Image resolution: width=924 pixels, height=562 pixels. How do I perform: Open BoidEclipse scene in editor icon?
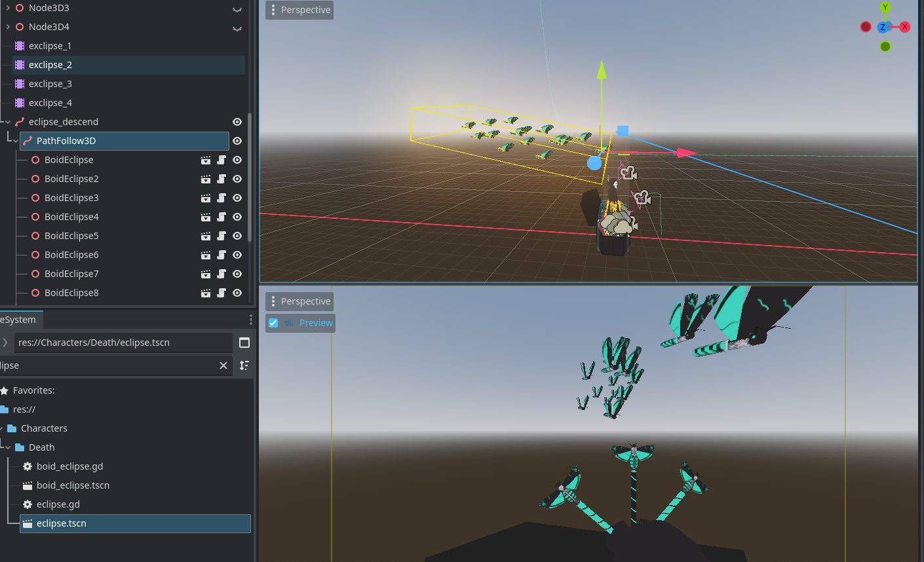pos(206,160)
